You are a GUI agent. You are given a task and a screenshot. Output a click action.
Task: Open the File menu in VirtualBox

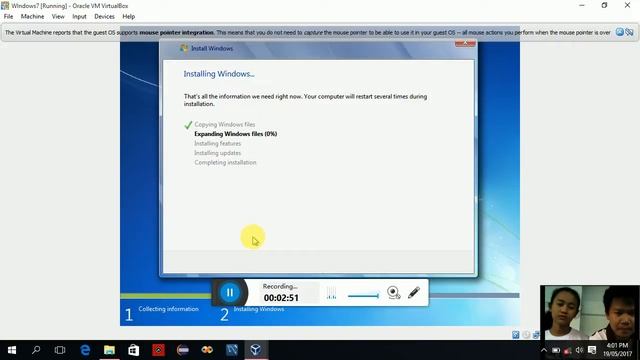point(8,17)
